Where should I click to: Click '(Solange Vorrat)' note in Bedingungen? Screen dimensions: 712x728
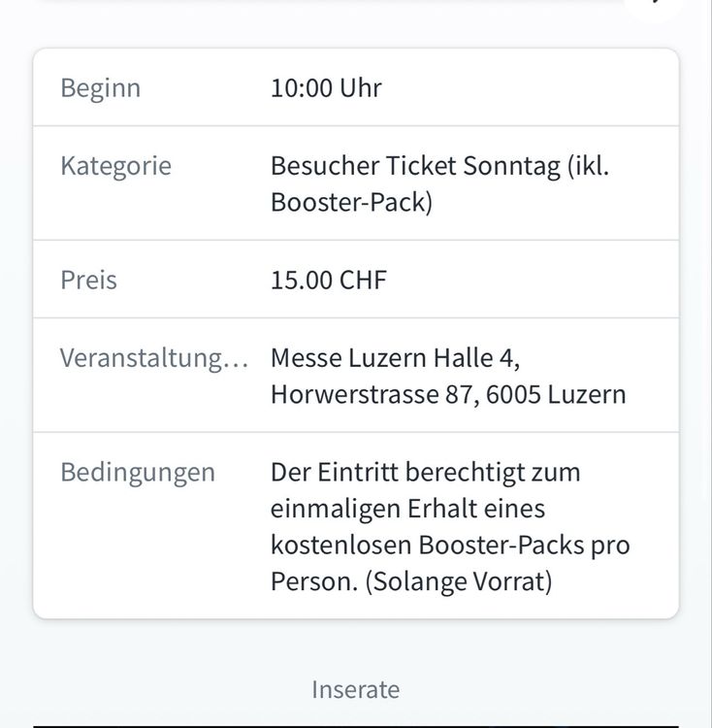[x=459, y=581]
